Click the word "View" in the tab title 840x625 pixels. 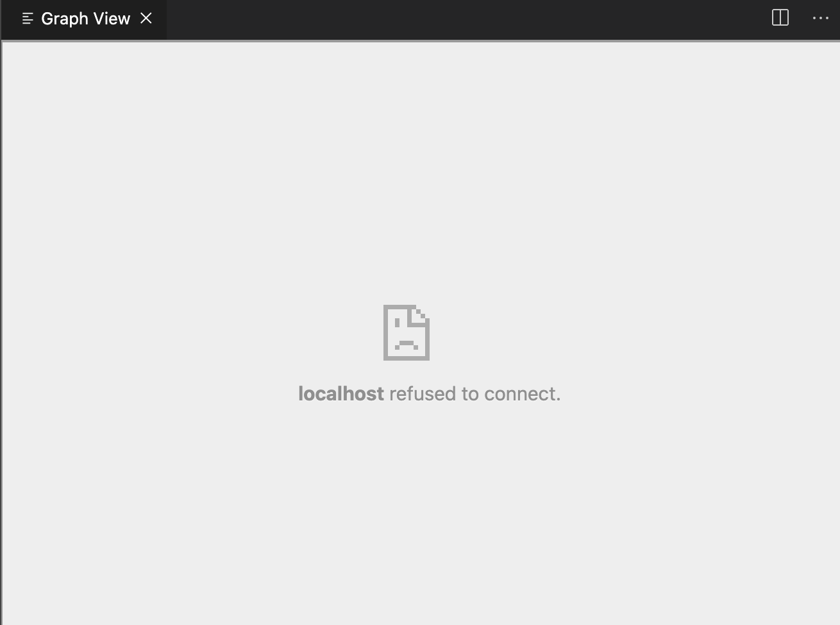pos(112,19)
